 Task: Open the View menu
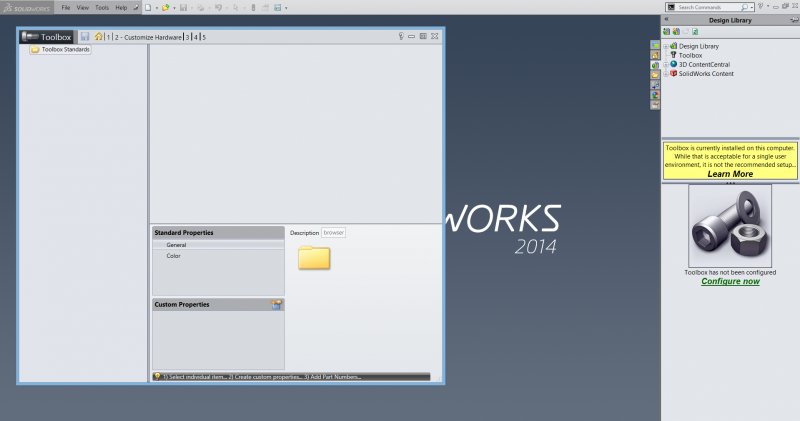point(83,8)
